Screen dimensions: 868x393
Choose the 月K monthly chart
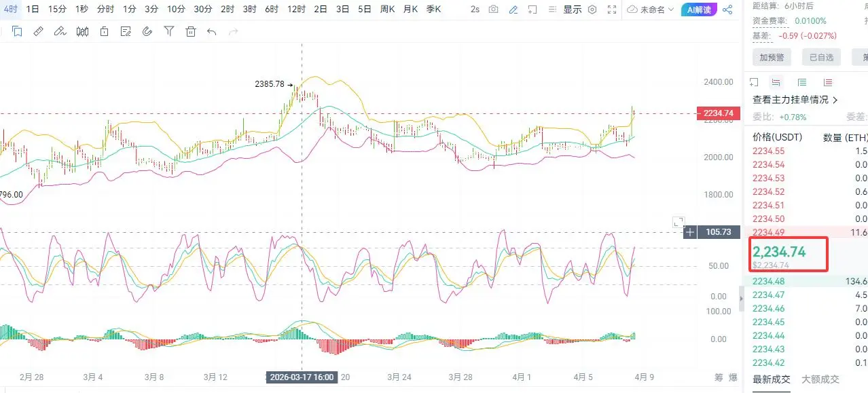point(410,10)
